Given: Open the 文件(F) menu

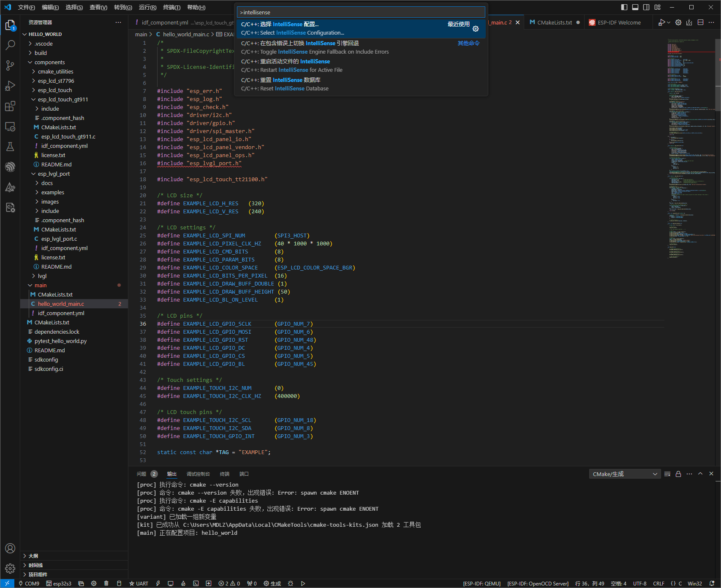Looking at the screenshot, I should pos(27,7).
